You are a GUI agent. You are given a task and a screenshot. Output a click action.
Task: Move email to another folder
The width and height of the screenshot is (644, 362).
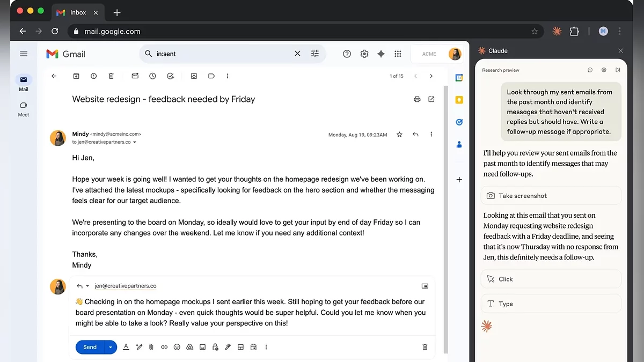[194, 76]
